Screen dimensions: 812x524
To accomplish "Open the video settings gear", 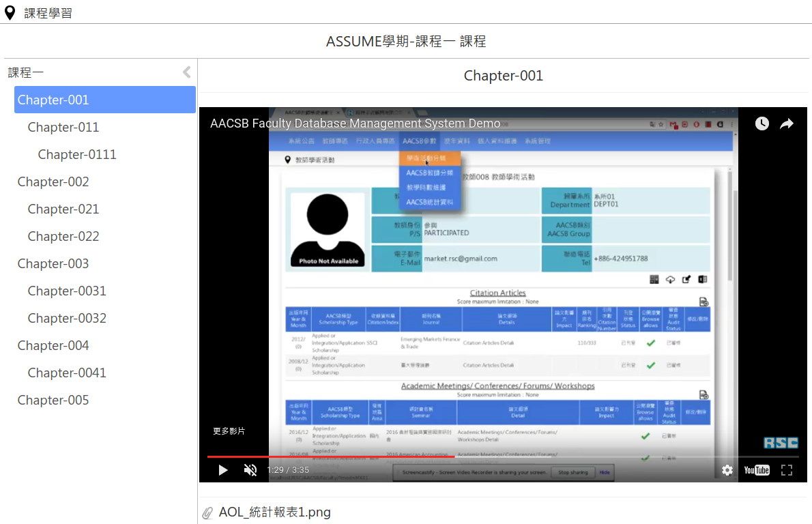I will click(727, 470).
